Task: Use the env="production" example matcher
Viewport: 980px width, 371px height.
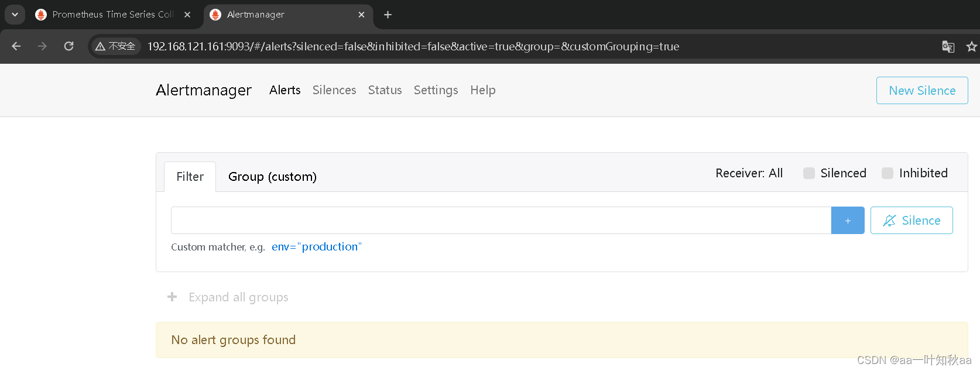Action: (317, 247)
